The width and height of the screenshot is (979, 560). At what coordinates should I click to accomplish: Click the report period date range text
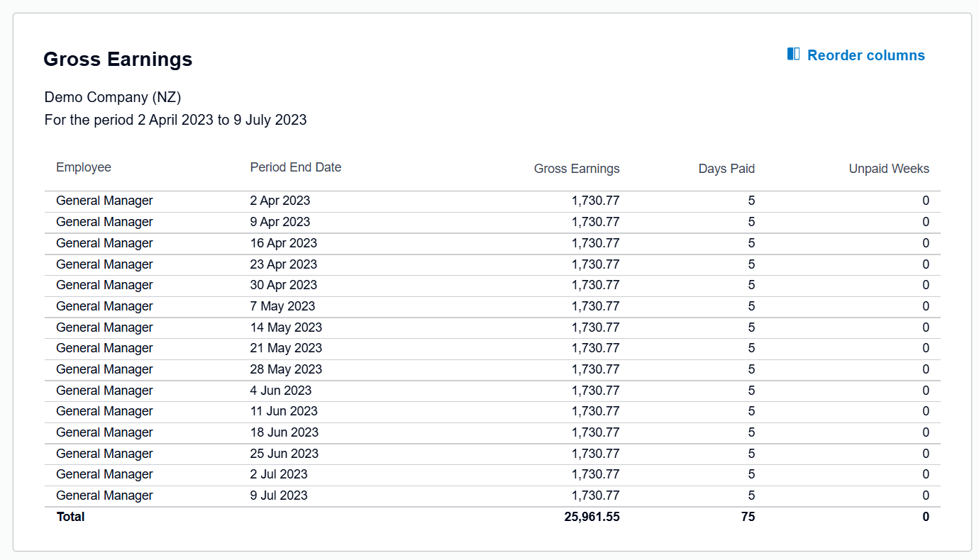[x=175, y=120]
